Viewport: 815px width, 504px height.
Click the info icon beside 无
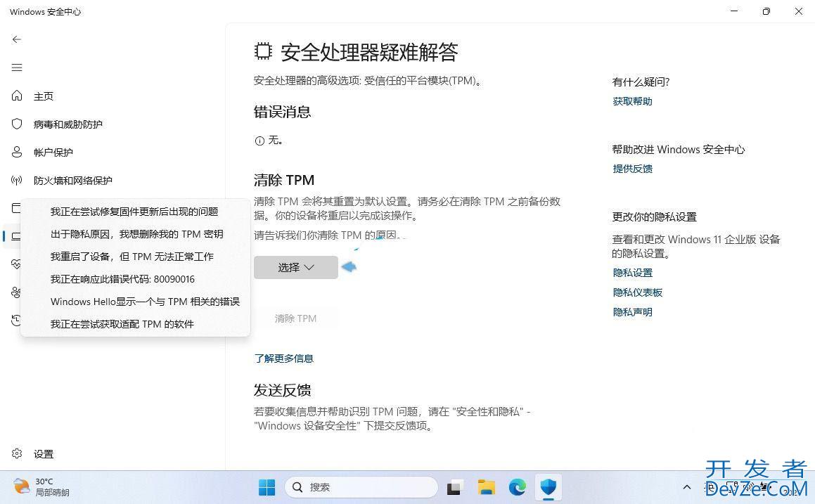(259, 141)
